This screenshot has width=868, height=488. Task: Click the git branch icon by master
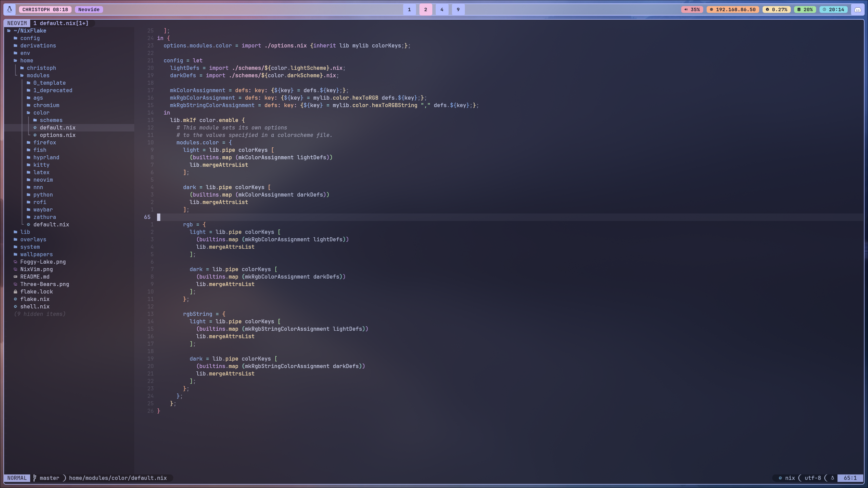pos(35,478)
